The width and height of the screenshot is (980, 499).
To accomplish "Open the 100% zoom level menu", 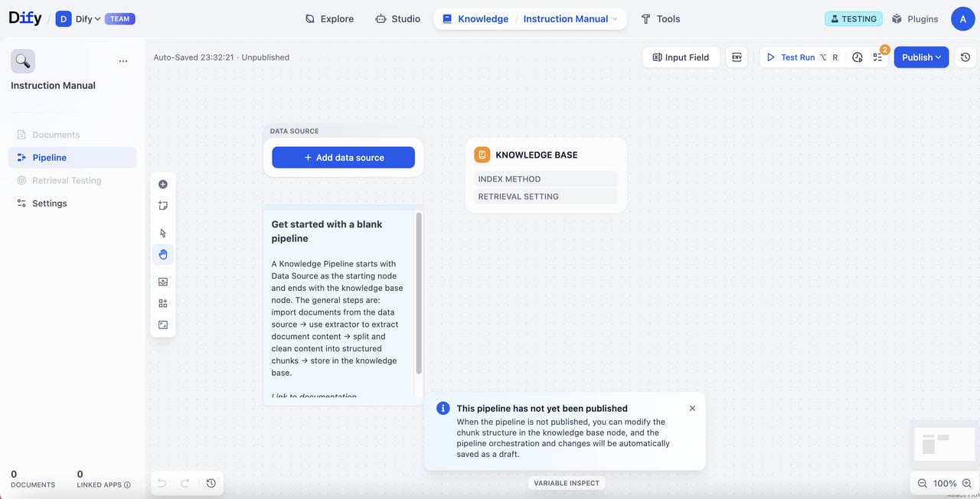I will pyautogui.click(x=945, y=484).
